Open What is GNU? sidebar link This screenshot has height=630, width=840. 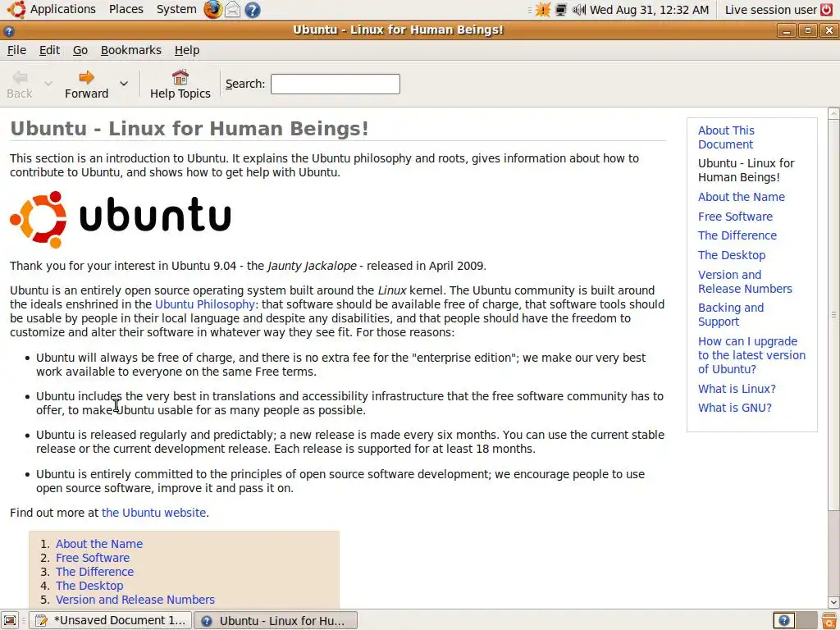point(734,408)
